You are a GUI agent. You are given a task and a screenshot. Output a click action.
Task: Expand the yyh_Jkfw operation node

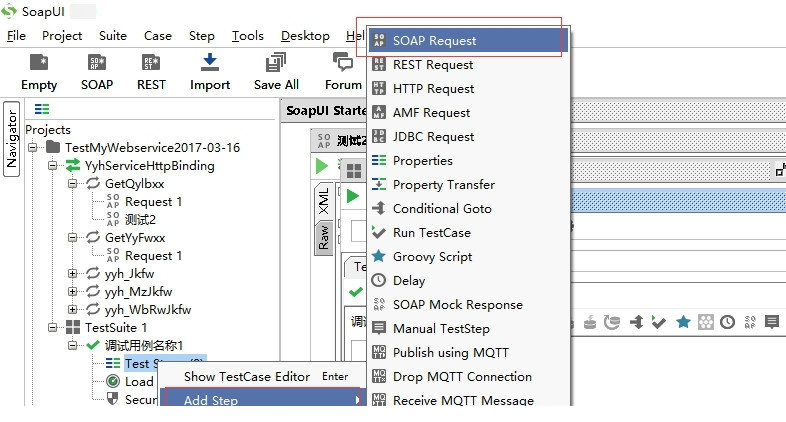point(73,274)
